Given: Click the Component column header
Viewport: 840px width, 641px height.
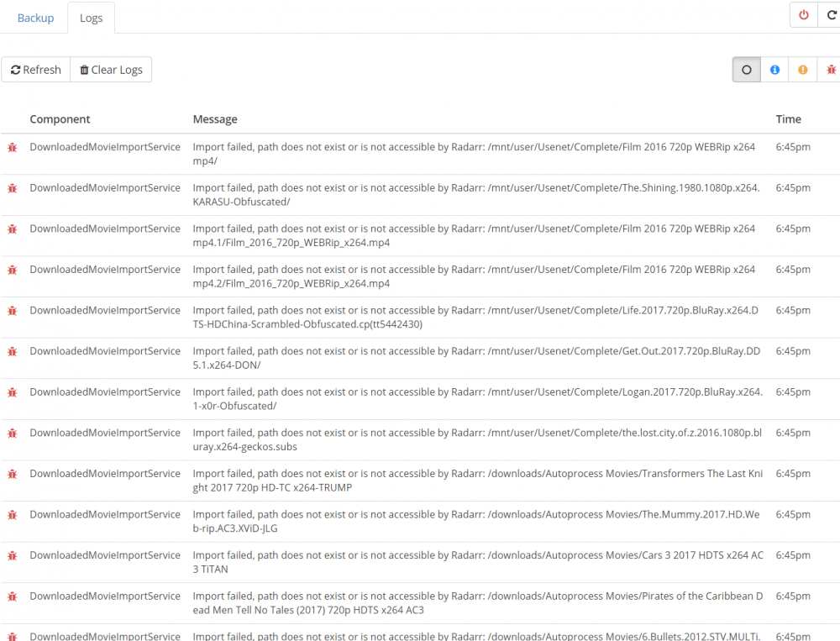Looking at the screenshot, I should click(x=60, y=119).
